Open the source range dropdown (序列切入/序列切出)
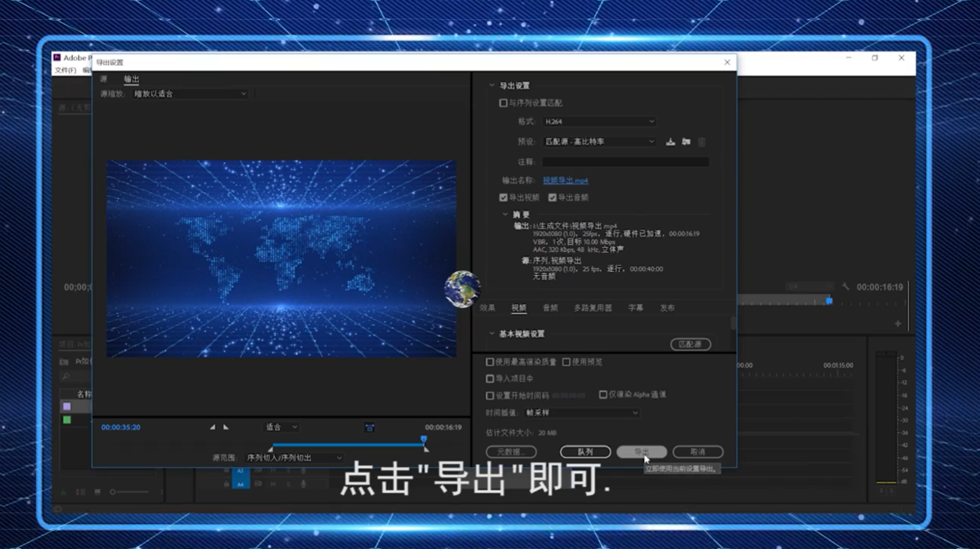Image resolution: width=980 pixels, height=549 pixels. pos(295,458)
